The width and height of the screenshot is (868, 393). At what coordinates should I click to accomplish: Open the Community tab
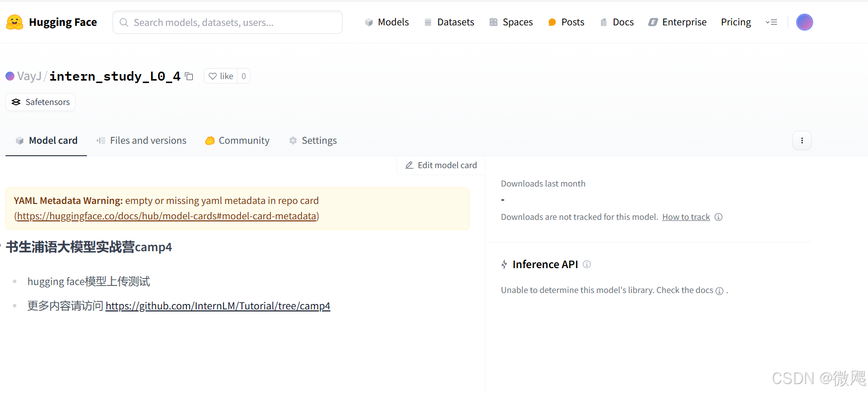pos(237,141)
